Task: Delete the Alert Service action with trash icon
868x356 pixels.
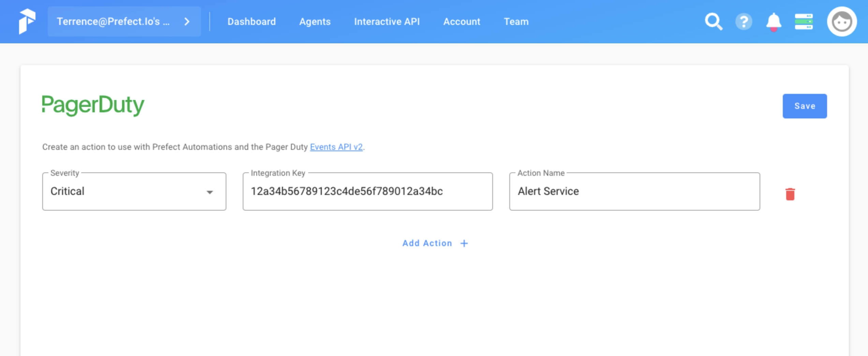Action: pos(790,194)
